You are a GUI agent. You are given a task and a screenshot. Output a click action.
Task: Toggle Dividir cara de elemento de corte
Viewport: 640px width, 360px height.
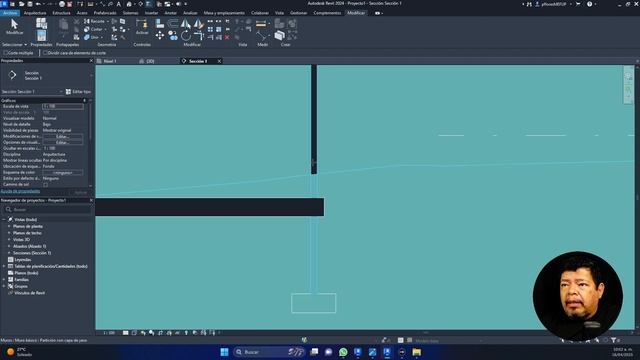click(45, 53)
